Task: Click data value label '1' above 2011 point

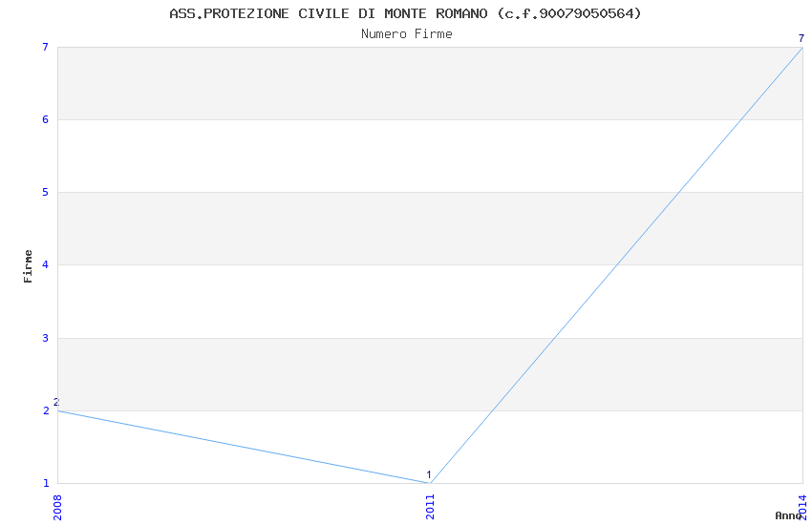Action: [429, 474]
